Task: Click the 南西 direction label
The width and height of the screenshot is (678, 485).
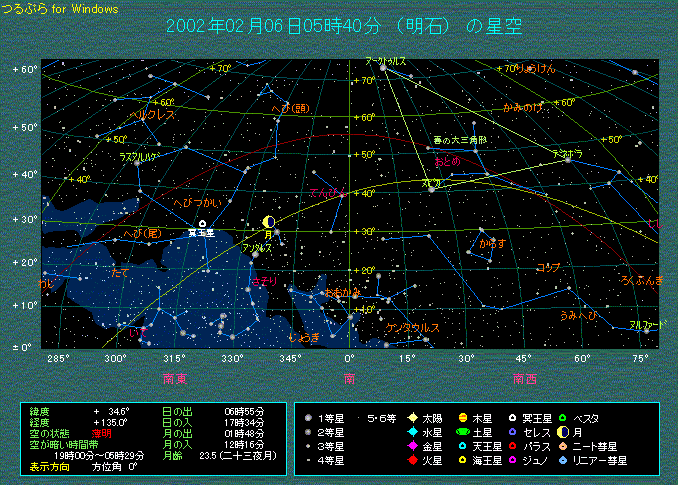Action: click(525, 378)
